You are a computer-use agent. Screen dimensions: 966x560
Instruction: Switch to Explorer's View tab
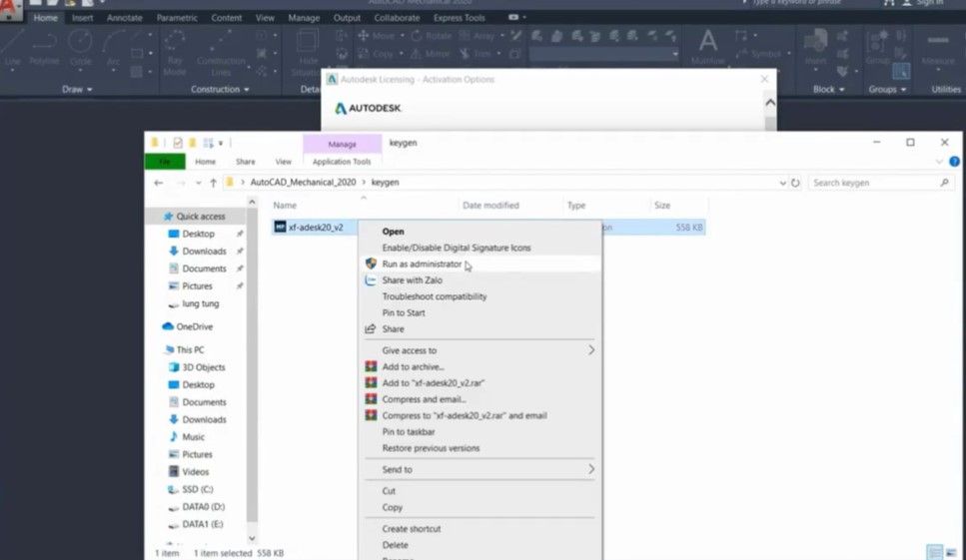tap(284, 162)
